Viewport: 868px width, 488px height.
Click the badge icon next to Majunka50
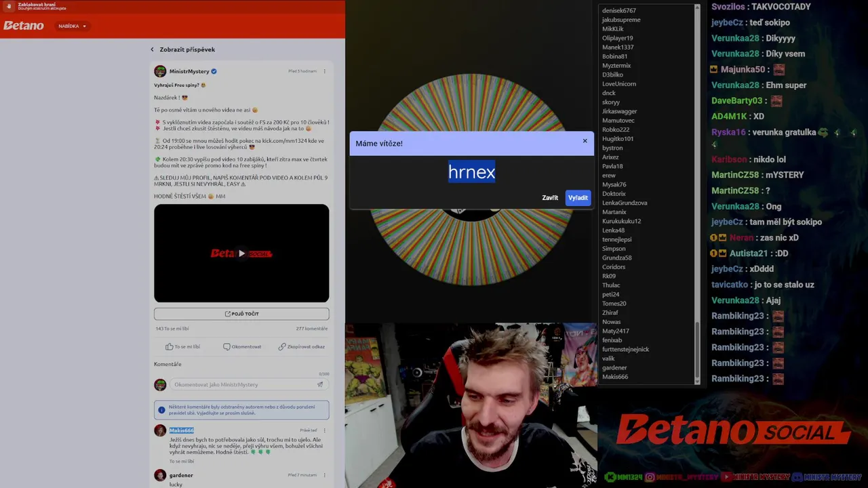(714, 70)
